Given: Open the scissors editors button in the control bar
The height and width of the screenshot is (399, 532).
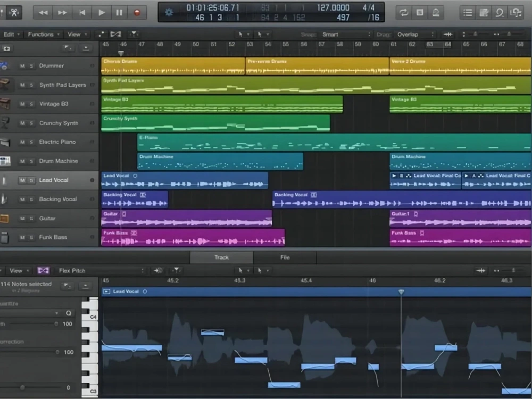Looking at the screenshot, I should point(14,13).
